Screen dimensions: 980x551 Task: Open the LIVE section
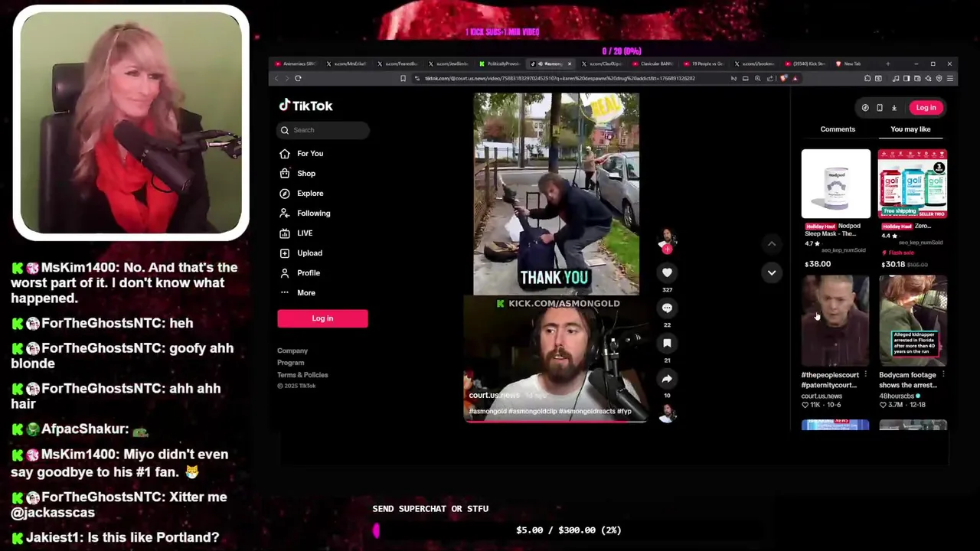pos(296,233)
